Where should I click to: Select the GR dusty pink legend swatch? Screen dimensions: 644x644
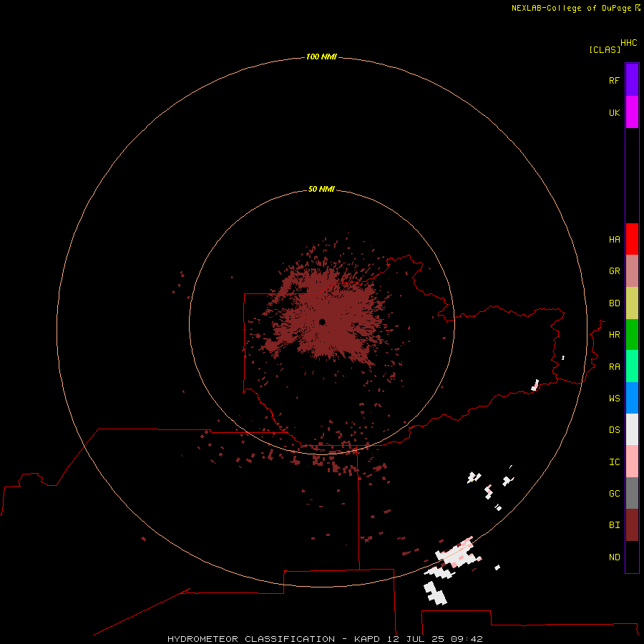632,271
